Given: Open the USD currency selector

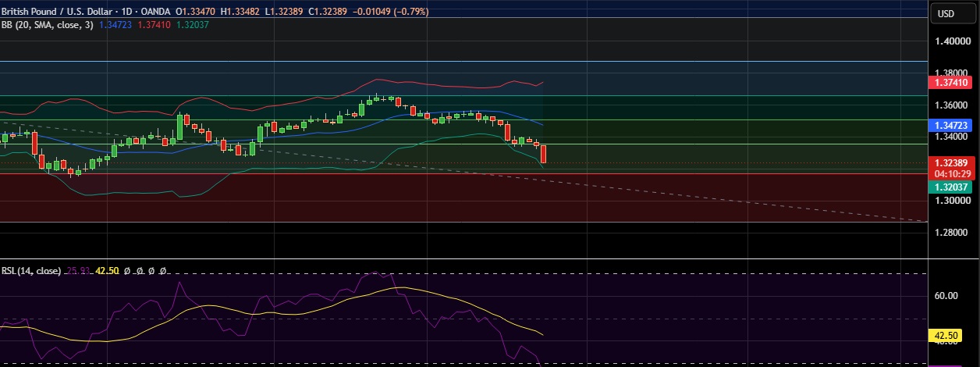Looking at the screenshot, I should click(x=946, y=13).
